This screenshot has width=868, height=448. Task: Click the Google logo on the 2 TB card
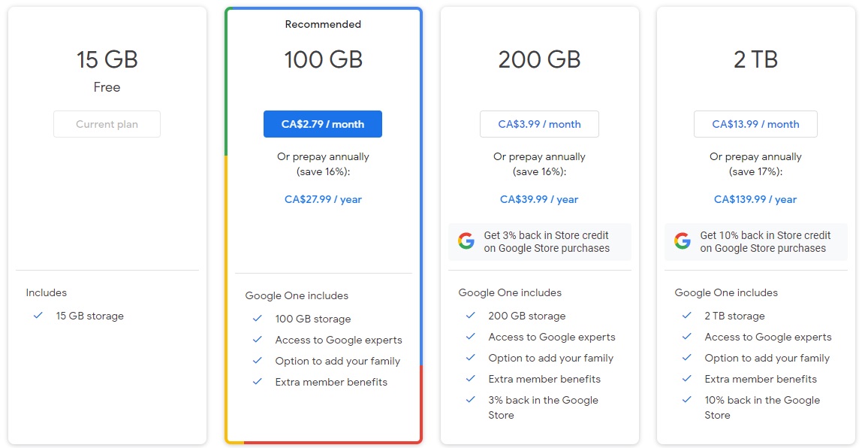[682, 241]
